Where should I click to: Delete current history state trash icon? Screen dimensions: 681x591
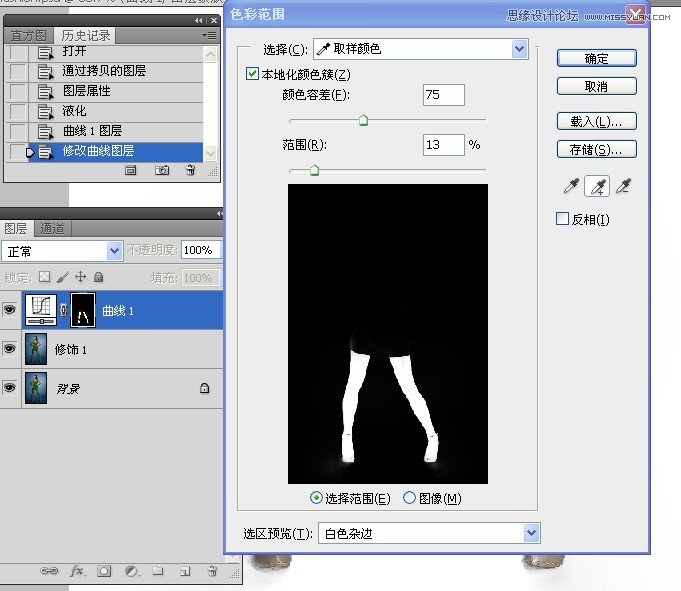190,170
